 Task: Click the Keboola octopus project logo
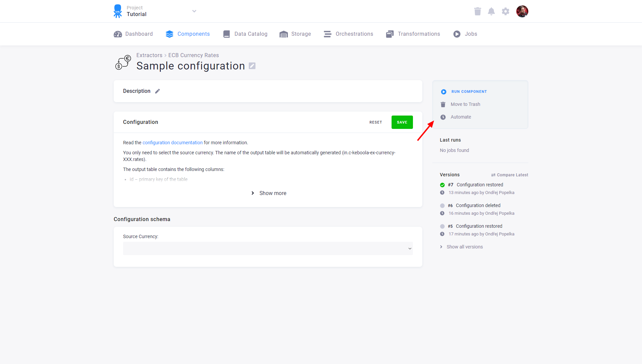[118, 11]
